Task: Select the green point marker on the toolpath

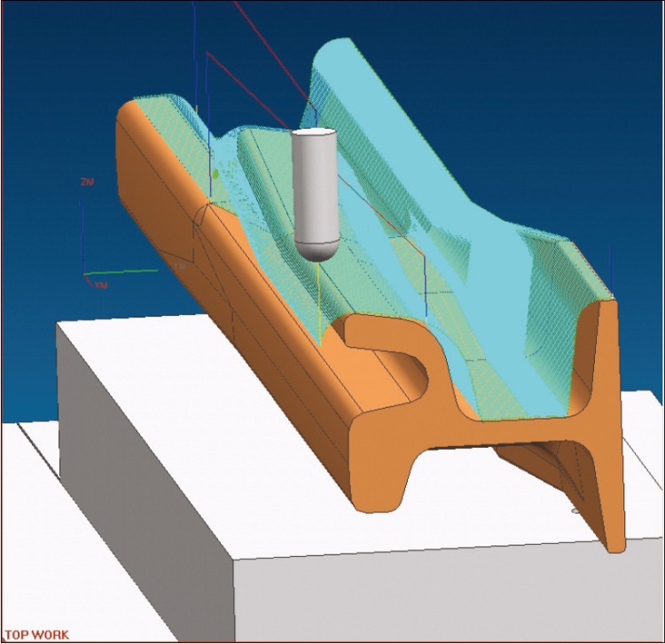Action: pyautogui.click(x=215, y=176)
